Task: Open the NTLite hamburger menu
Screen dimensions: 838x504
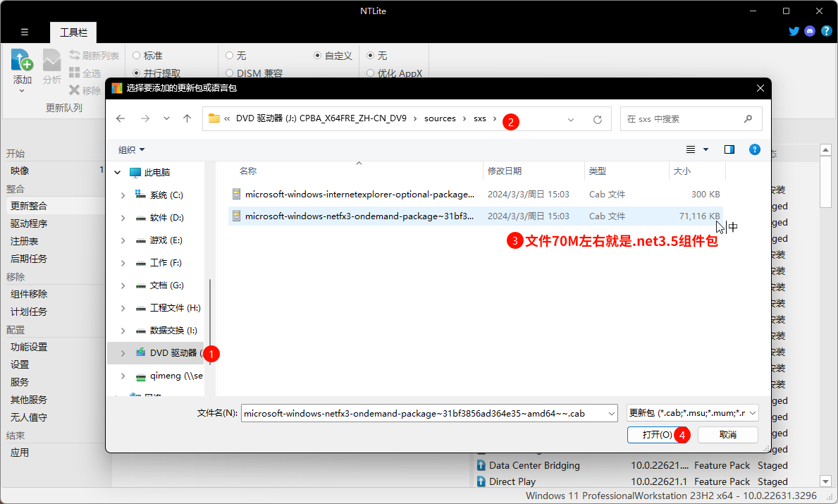Action: click(x=25, y=32)
